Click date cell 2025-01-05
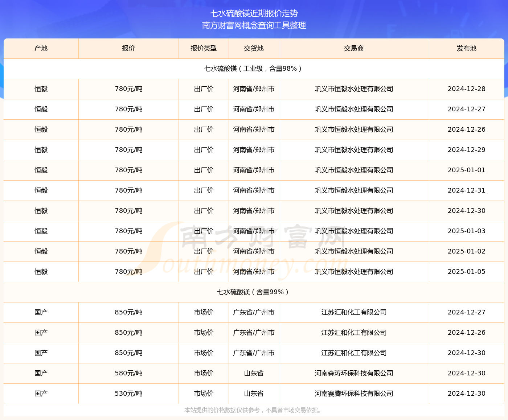Viewport: 508px width, 420px height. click(467, 272)
